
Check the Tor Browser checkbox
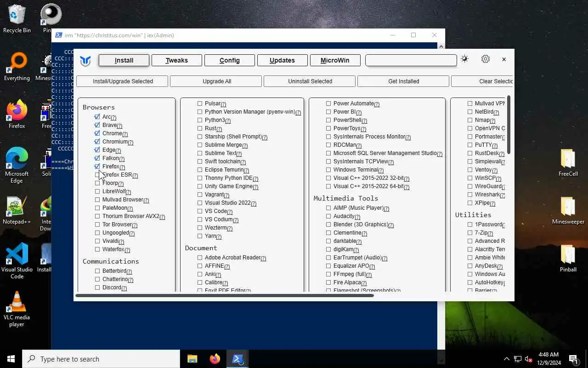click(x=97, y=224)
